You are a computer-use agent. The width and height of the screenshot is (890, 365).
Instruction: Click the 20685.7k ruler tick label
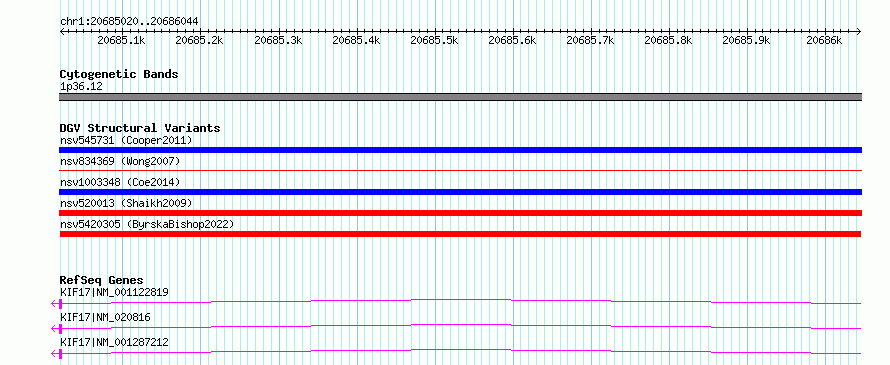tap(590, 40)
